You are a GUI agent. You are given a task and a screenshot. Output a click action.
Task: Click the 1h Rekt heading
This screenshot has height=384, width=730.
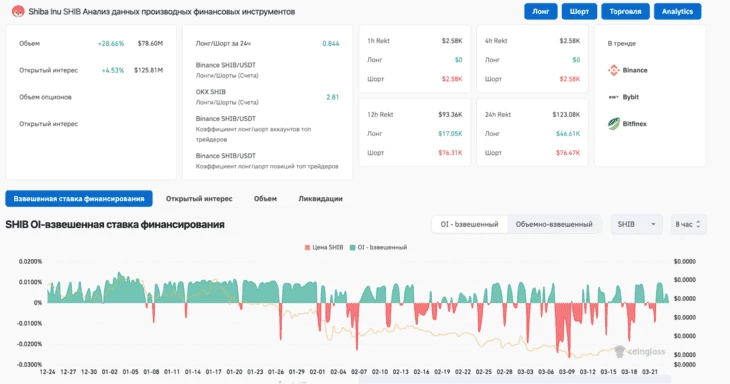[x=379, y=41]
